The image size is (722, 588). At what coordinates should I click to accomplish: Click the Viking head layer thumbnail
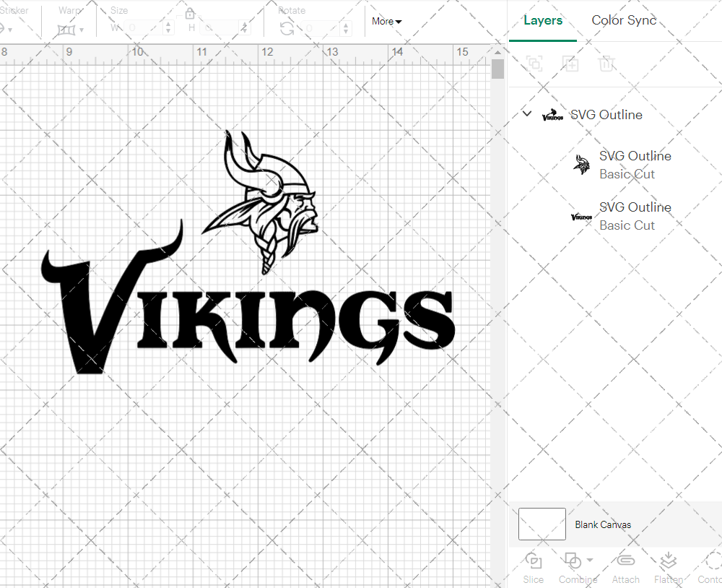coord(581,164)
